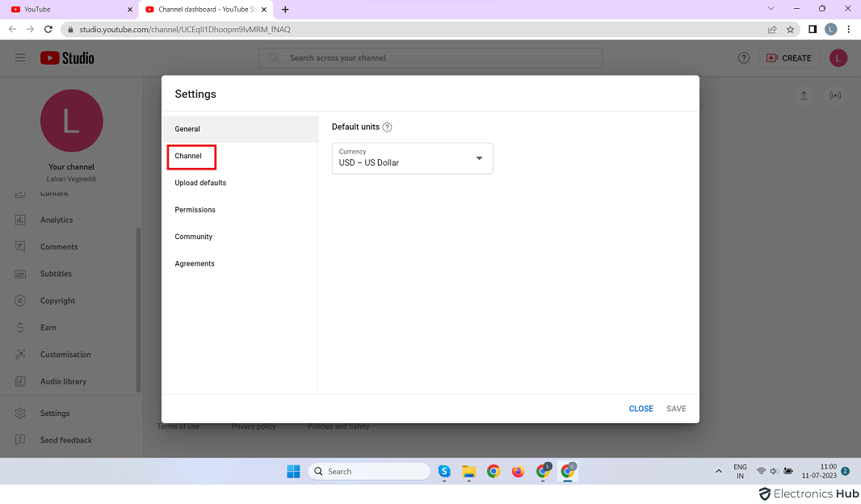This screenshot has width=861, height=504.
Task: Open File Explorer from the taskbar
Action: coord(468,472)
